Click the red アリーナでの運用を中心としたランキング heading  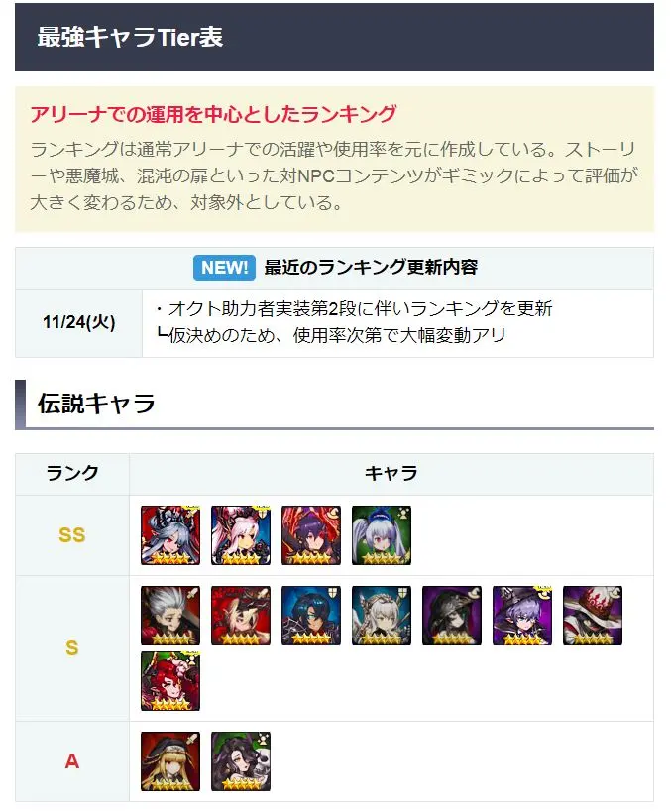pyautogui.click(x=213, y=114)
